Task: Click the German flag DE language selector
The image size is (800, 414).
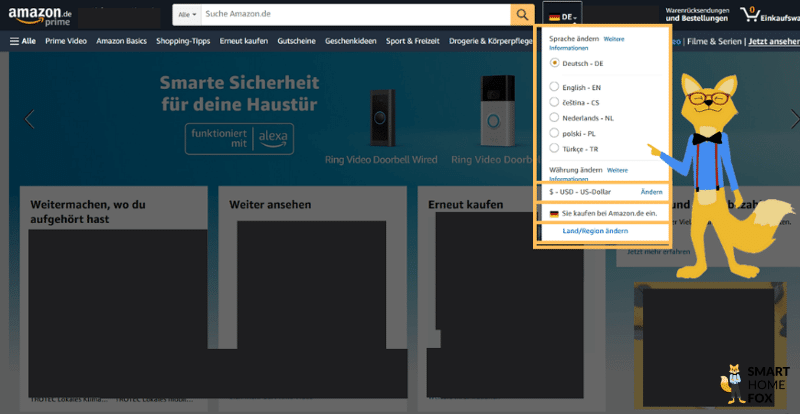Action: [x=563, y=17]
